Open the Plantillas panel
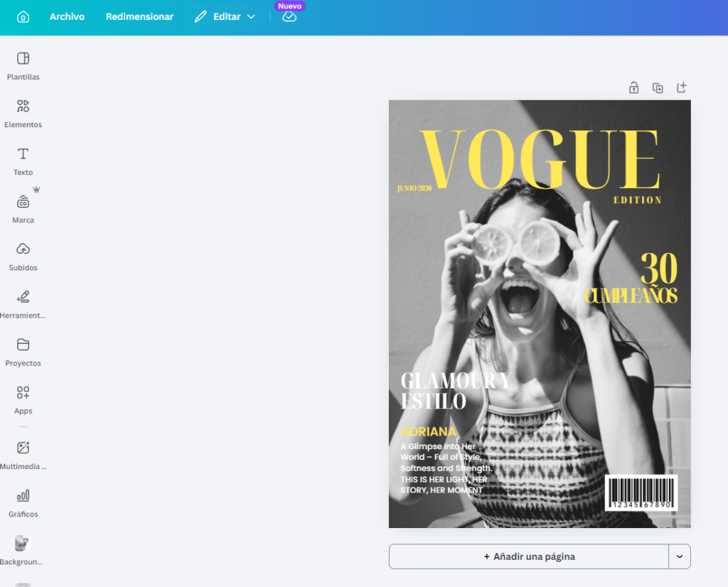 click(23, 66)
